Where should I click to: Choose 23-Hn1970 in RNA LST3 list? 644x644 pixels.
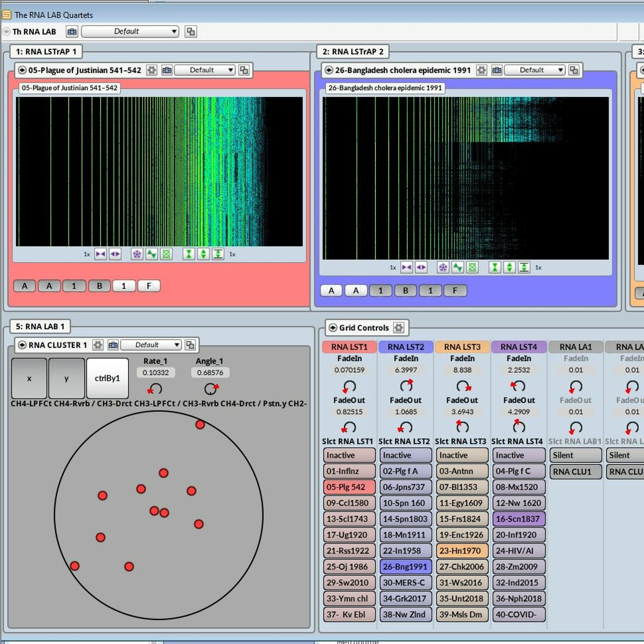pyautogui.click(x=462, y=551)
